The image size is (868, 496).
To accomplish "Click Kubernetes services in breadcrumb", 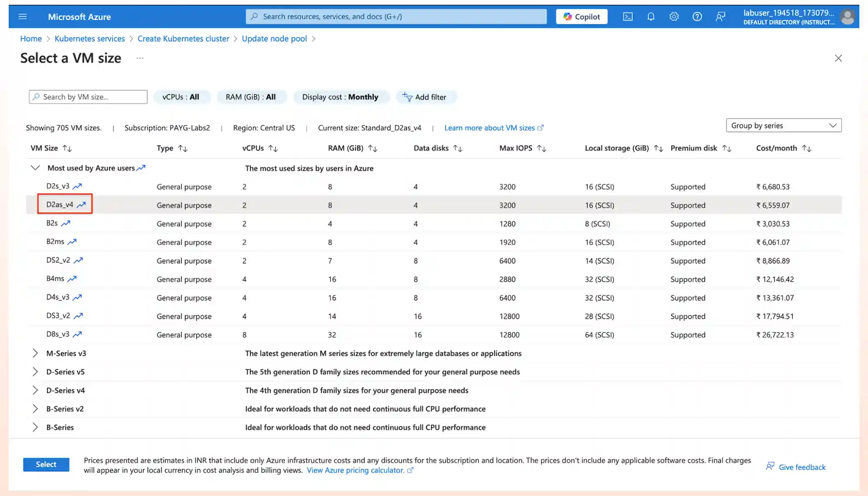I will tap(89, 39).
